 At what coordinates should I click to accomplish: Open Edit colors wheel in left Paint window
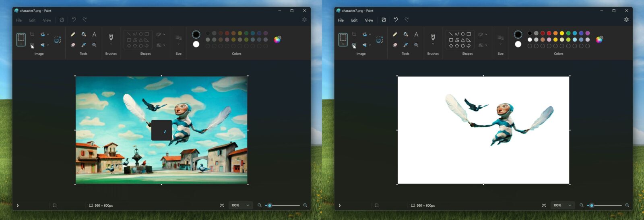(x=277, y=39)
